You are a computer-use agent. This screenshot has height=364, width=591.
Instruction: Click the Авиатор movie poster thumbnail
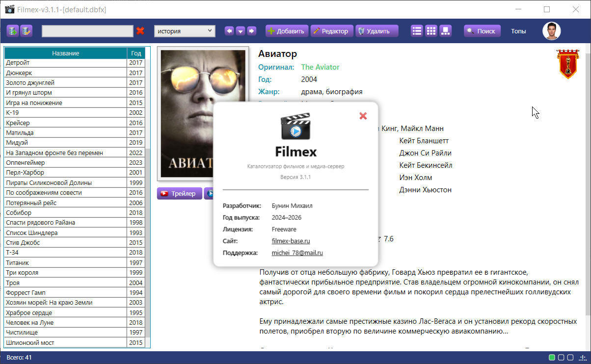(203, 113)
